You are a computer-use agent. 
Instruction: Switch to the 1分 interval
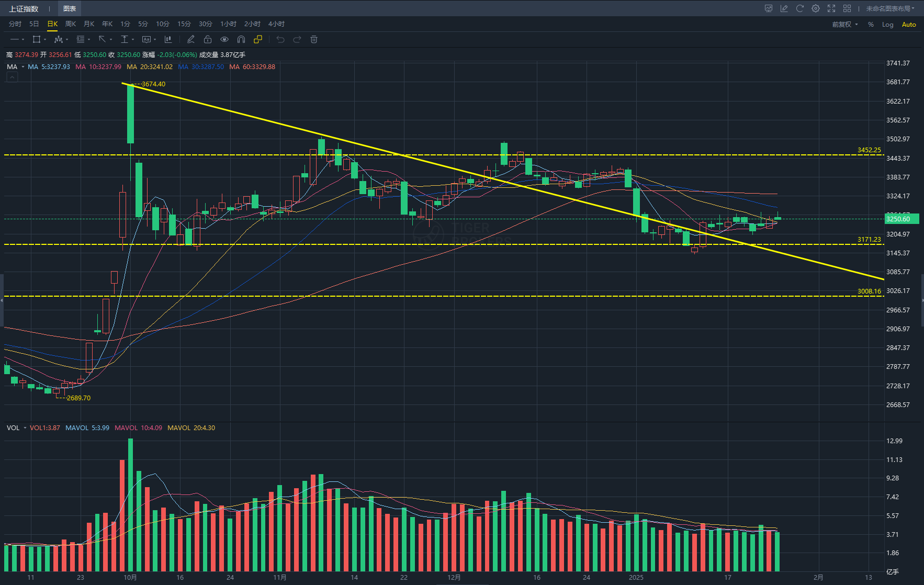(125, 24)
